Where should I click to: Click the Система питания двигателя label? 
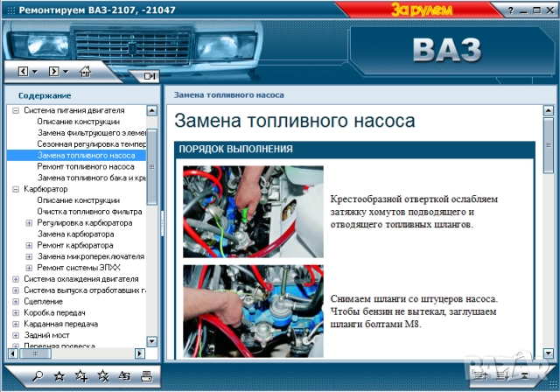click(x=74, y=110)
